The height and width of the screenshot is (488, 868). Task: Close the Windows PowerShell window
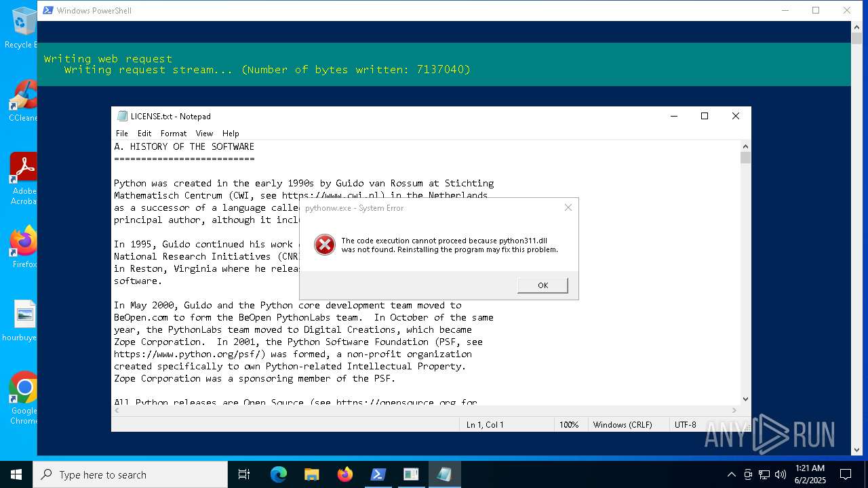pos(846,10)
